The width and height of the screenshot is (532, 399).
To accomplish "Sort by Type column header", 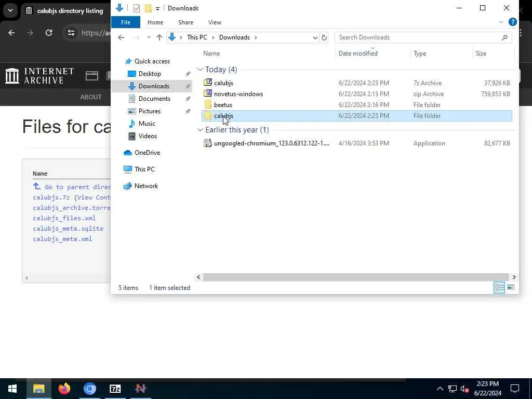I will [x=420, y=54].
